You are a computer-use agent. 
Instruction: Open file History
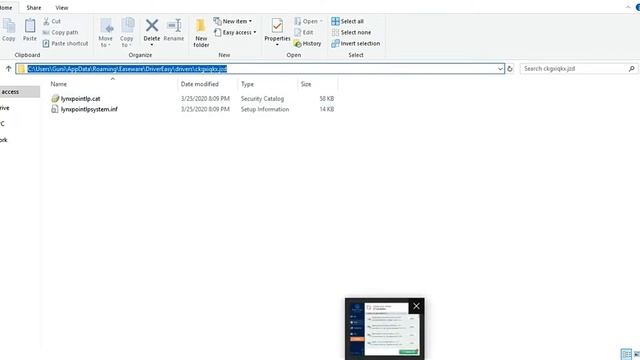pos(307,43)
